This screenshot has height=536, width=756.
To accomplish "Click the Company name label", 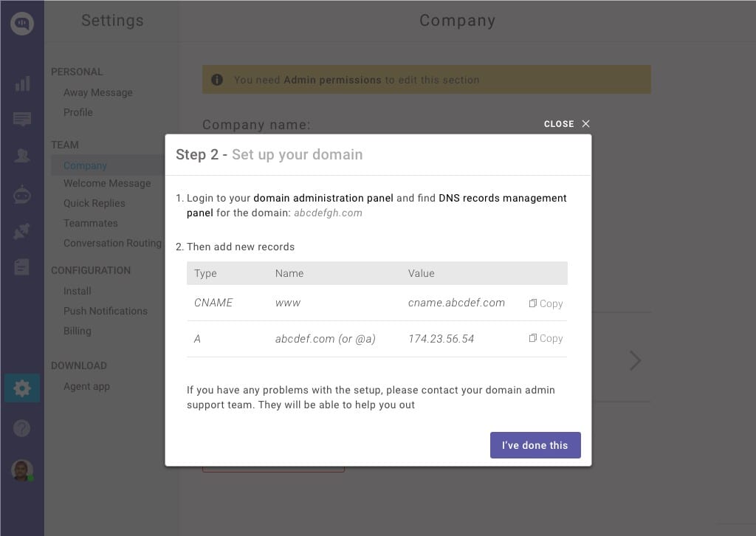I will tap(256, 125).
